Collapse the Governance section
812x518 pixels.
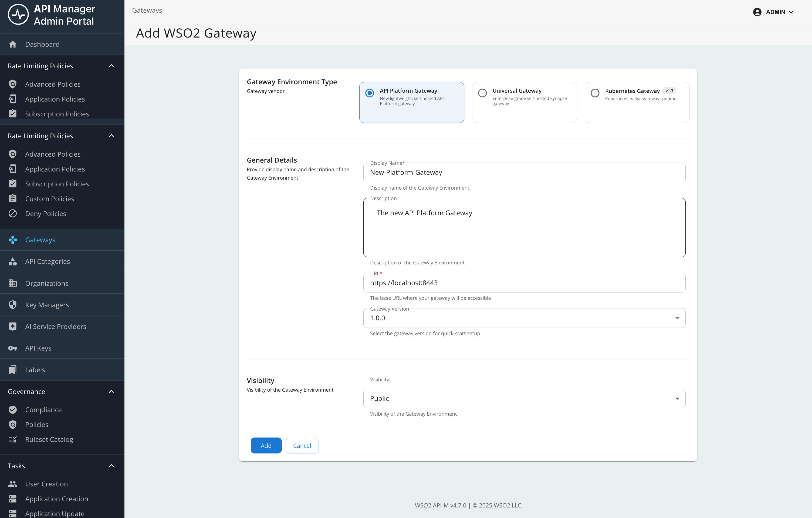tap(111, 391)
